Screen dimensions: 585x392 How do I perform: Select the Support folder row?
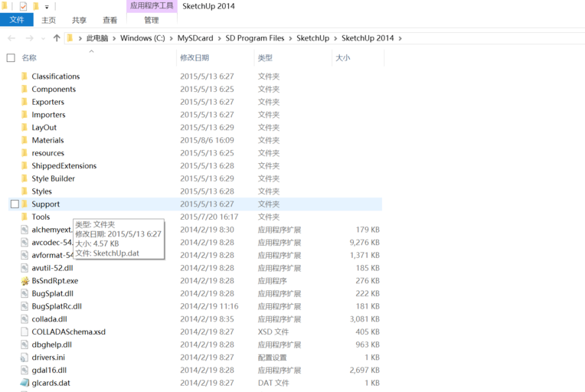click(x=195, y=204)
